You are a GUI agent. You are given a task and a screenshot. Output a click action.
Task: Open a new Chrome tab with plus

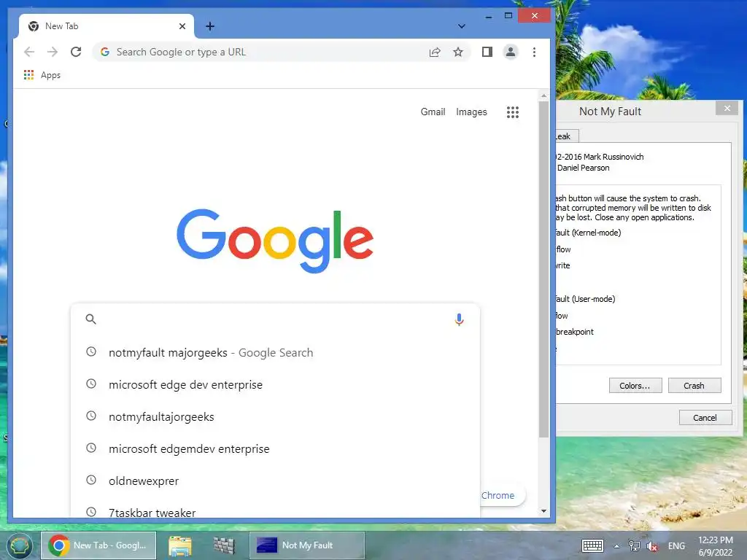209,26
